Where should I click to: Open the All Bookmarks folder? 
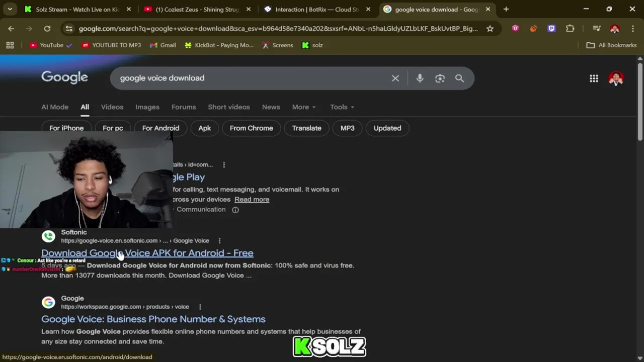pos(612,45)
